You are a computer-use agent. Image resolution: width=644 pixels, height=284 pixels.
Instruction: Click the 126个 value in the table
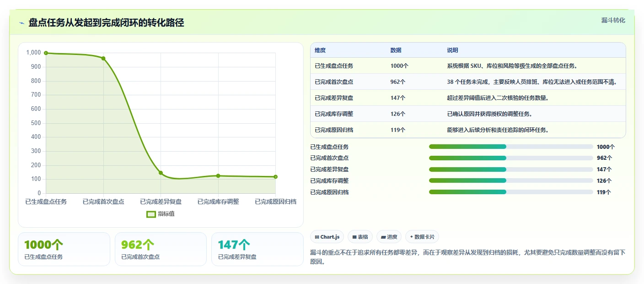398,114
